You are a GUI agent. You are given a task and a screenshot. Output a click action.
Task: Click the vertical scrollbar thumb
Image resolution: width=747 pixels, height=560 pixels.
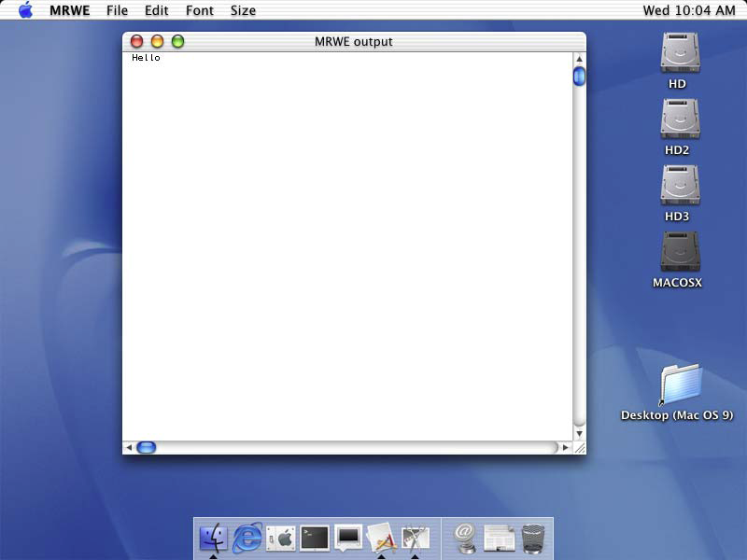pyautogui.click(x=579, y=77)
